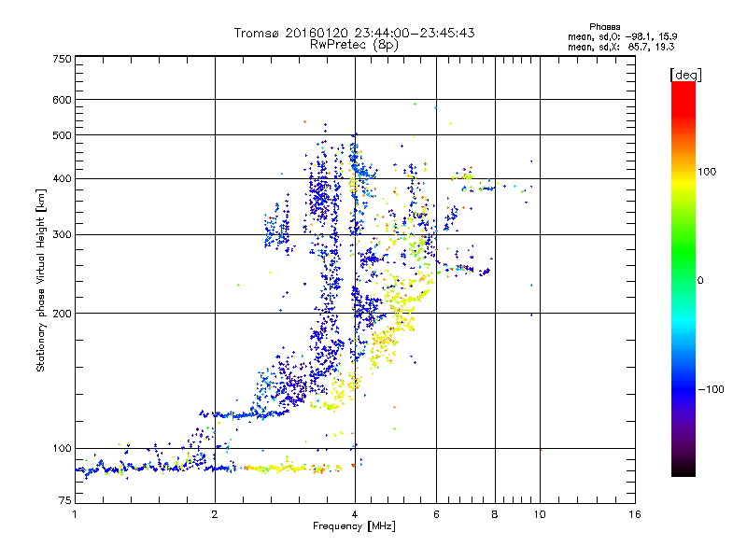Select the "mean, sd,X: 85.7, 19.3" line
This screenshot has height=560, width=747.
click(x=621, y=47)
